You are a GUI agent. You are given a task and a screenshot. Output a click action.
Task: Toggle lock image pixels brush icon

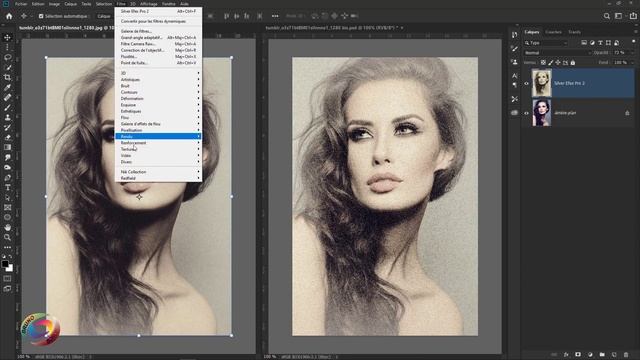coord(551,62)
